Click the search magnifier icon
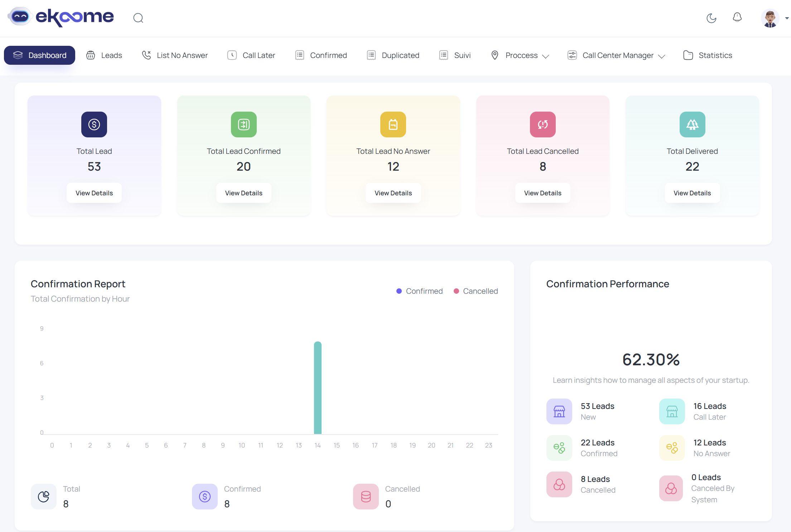The height and width of the screenshot is (532, 791). pos(138,18)
